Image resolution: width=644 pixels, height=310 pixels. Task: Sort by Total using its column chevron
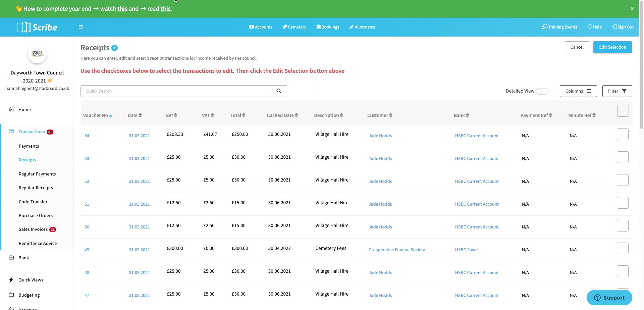point(245,115)
